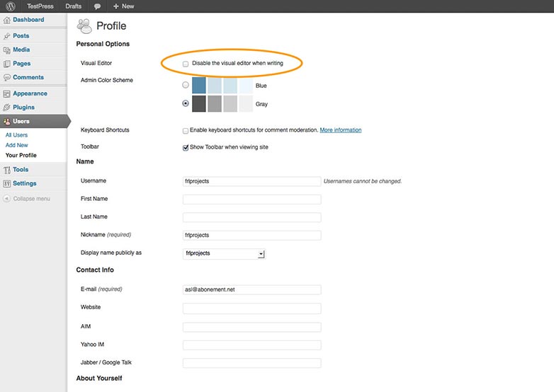The image size is (554, 392).
Task: Click the 'Usernames cannot be changed.' note
Action: 363,181
